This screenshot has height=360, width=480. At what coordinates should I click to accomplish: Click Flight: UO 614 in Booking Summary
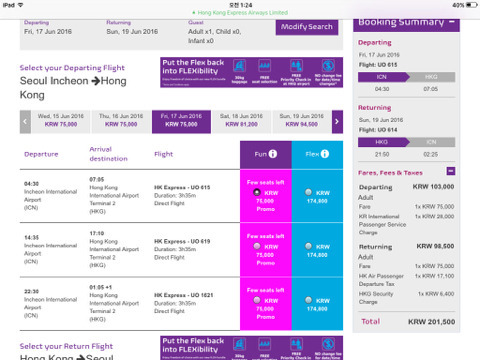coord(378,130)
